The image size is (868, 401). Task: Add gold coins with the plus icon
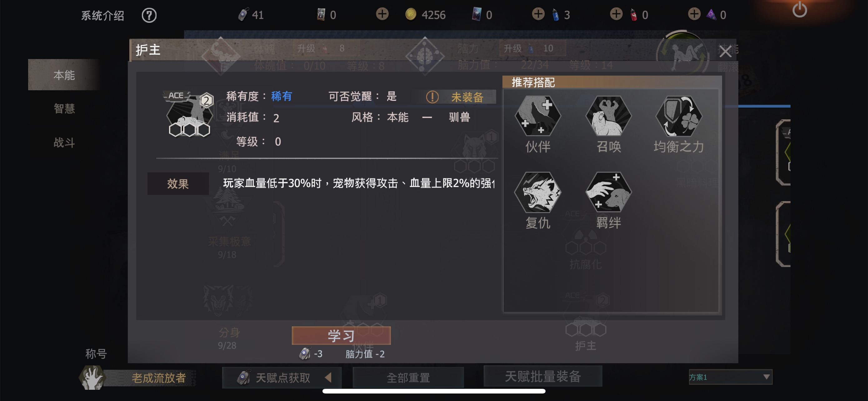[x=382, y=14]
